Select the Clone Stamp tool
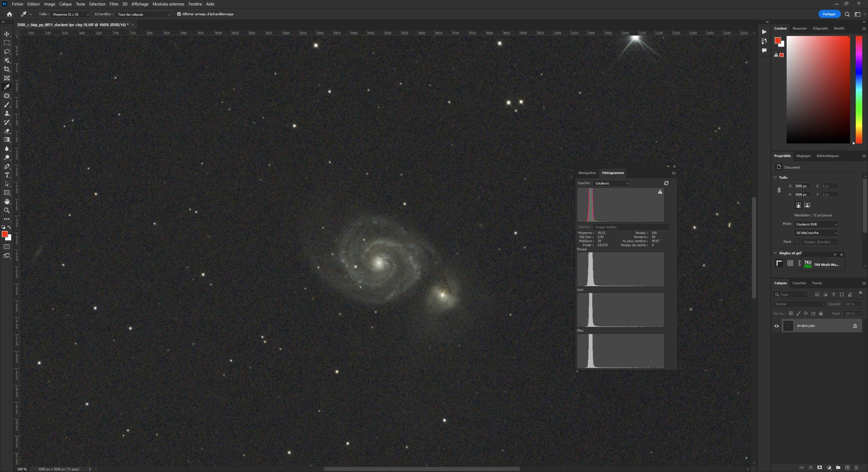This screenshot has width=868, height=472. coord(7,114)
